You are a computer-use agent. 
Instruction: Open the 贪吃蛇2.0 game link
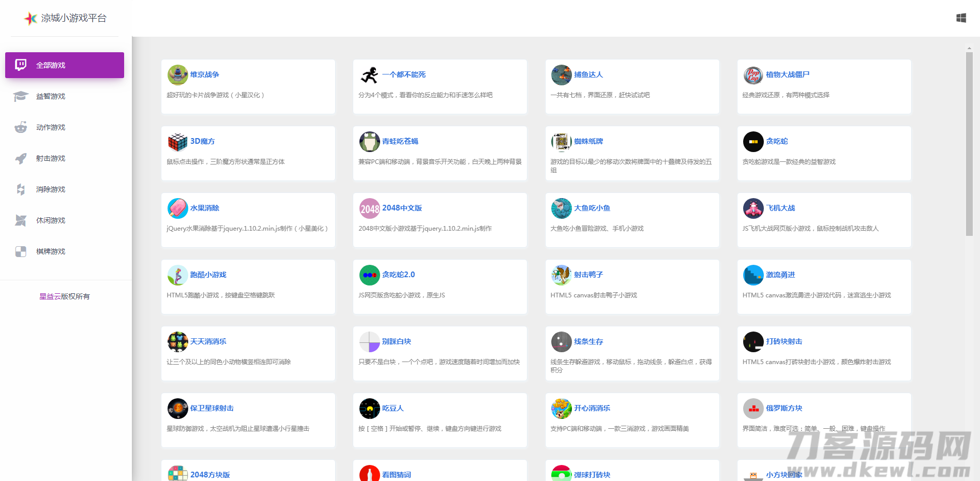coord(399,275)
